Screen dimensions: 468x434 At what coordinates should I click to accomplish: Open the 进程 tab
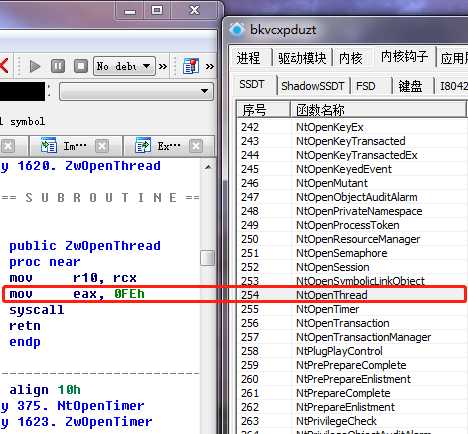(248, 58)
